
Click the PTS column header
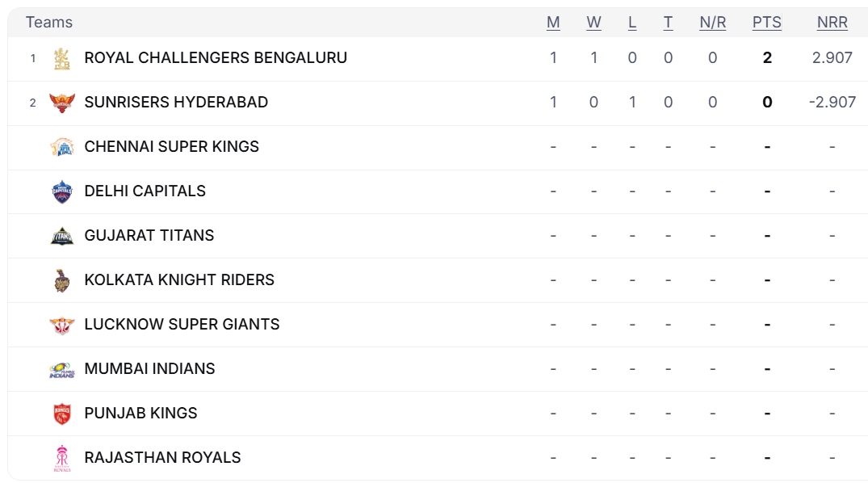(766, 23)
